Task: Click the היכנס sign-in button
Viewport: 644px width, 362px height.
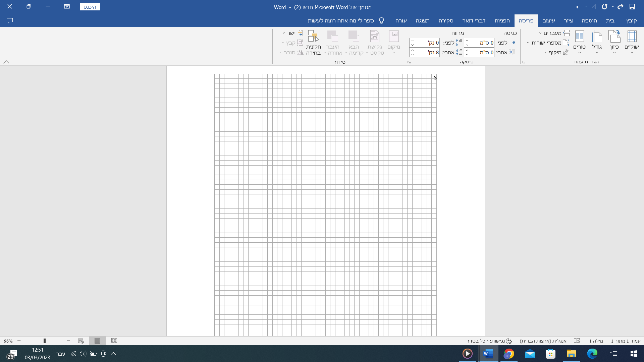Action: (x=90, y=7)
